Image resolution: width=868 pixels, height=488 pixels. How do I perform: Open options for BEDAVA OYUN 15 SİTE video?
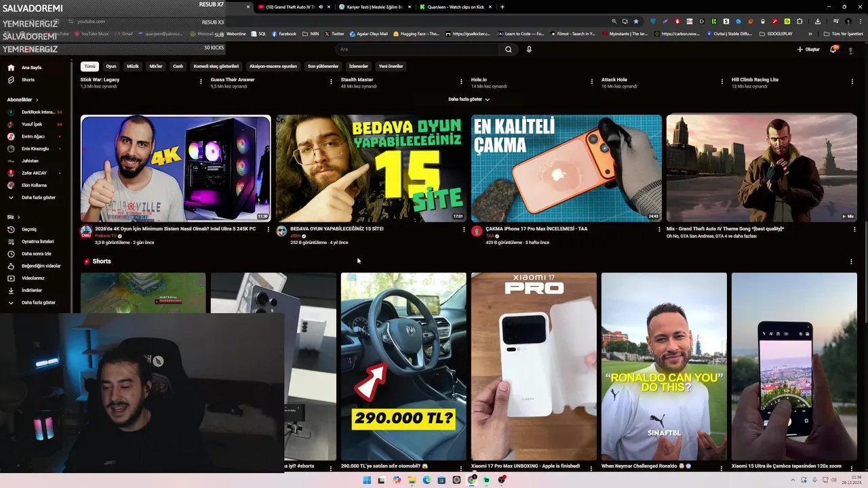pyautogui.click(x=464, y=229)
